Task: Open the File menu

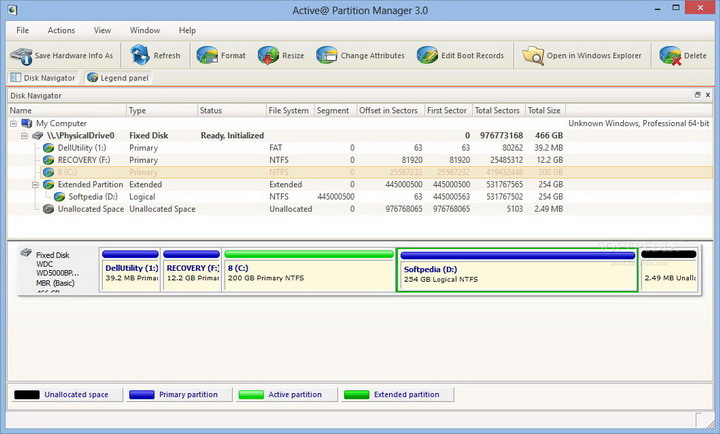Action: pyautogui.click(x=22, y=30)
